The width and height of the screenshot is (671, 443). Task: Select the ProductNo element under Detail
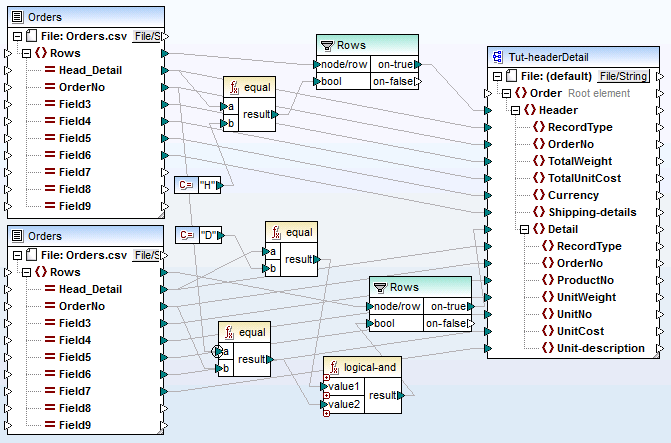(586, 280)
